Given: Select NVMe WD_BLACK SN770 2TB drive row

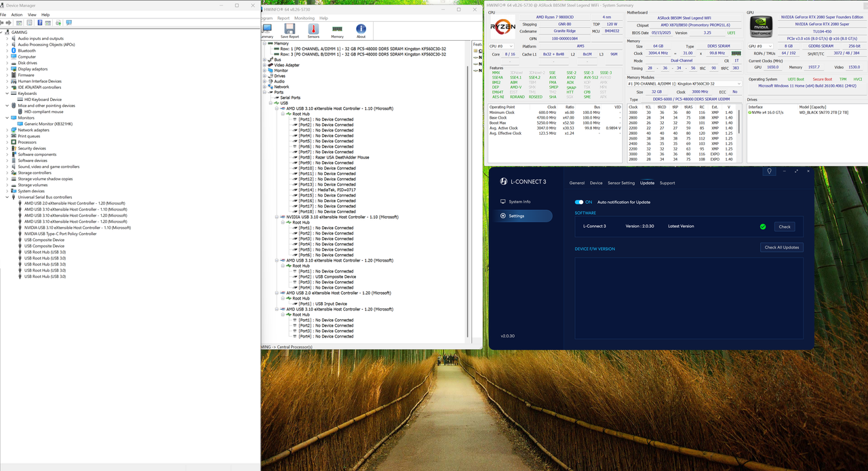Looking at the screenshot, I should pos(806,112).
